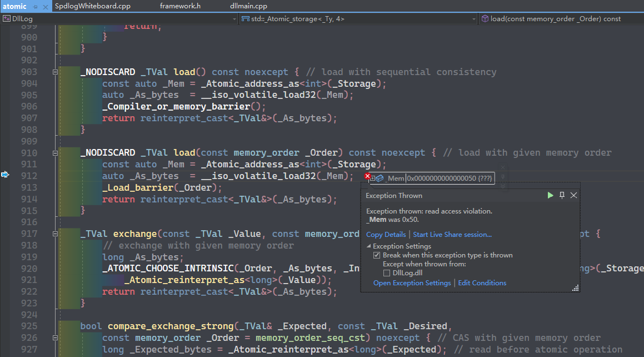
Task: Open the std::_Atomic_storage scope dropdown
Action: click(x=475, y=18)
